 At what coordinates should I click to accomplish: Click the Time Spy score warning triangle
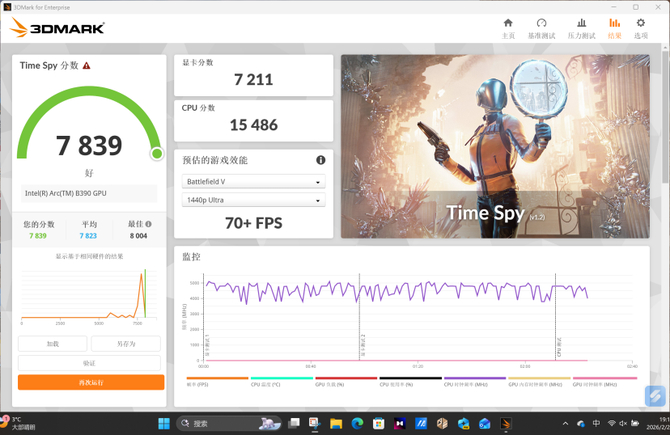tap(86, 65)
